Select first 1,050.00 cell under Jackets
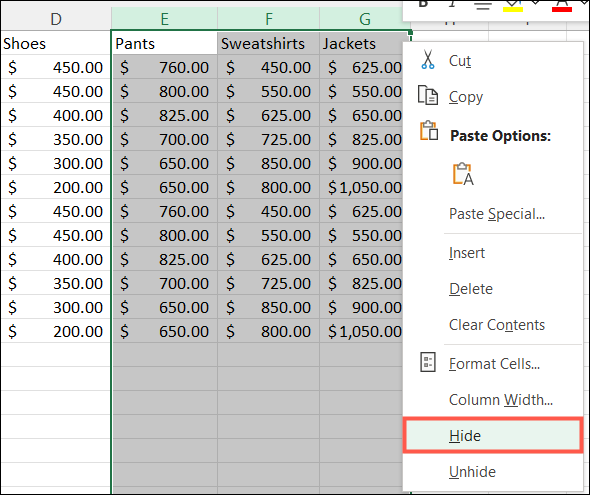Viewport: 590px width, 495px height. click(x=361, y=187)
